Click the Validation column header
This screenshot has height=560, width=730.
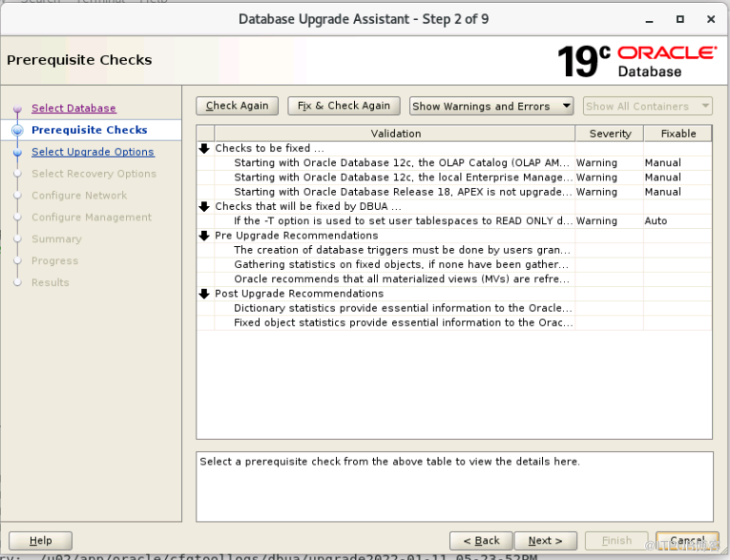tap(395, 134)
